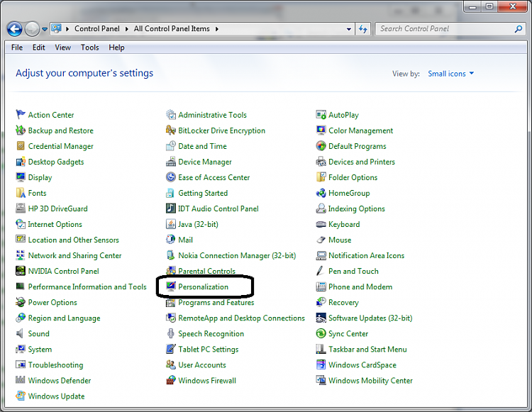Expand the arrow after All Control Panel Items
The image size is (532, 412).
(x=217, y=29)
